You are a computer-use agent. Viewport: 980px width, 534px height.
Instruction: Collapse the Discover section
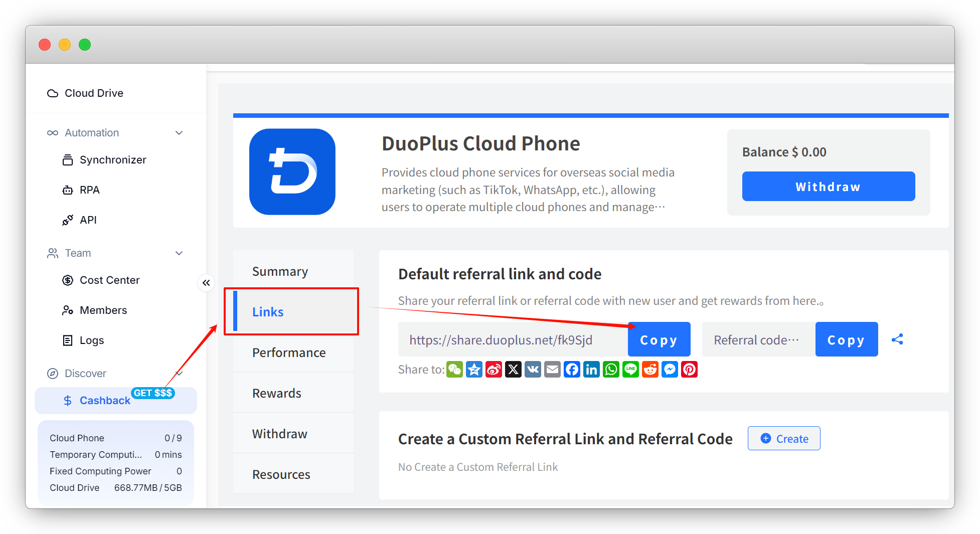(179, 374)
